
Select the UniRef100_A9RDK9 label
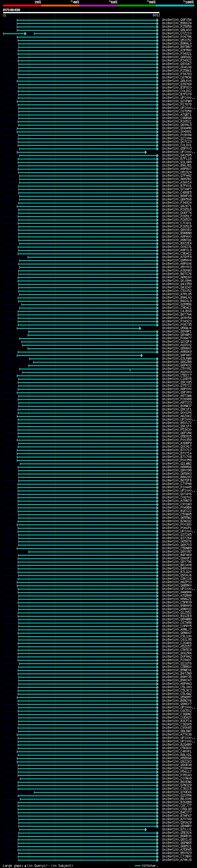[x=176, y=352]
